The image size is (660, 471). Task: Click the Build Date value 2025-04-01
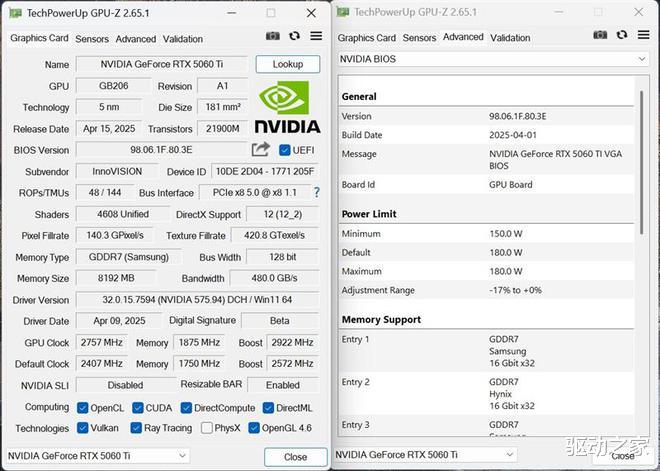coord(512,135)
